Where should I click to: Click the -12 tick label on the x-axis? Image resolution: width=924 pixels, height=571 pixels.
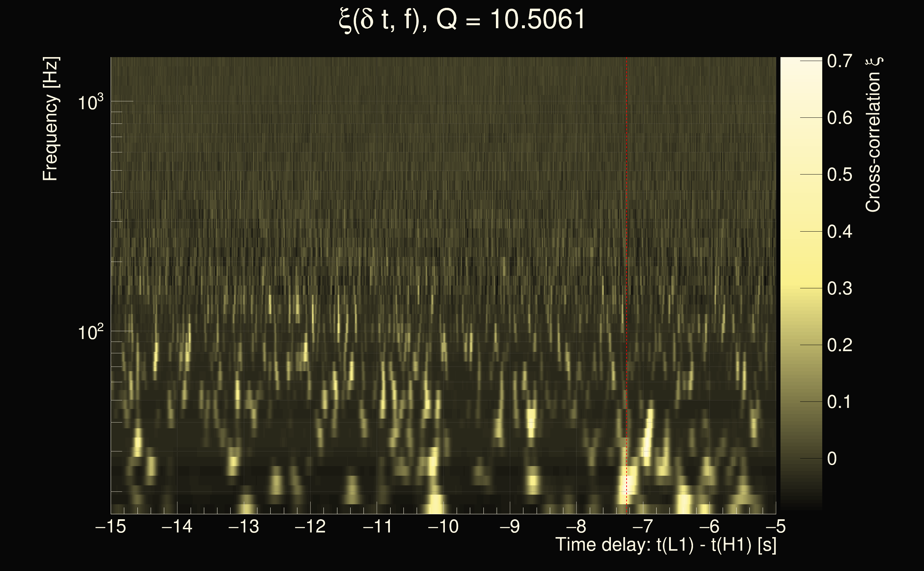(310, 526)
